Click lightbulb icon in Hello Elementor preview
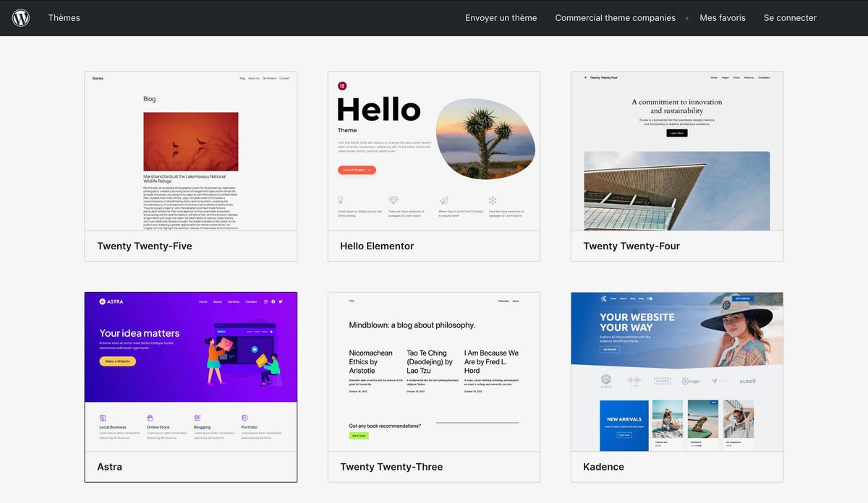This screenshot has height=503, width=868. click(x=341, y=200)
